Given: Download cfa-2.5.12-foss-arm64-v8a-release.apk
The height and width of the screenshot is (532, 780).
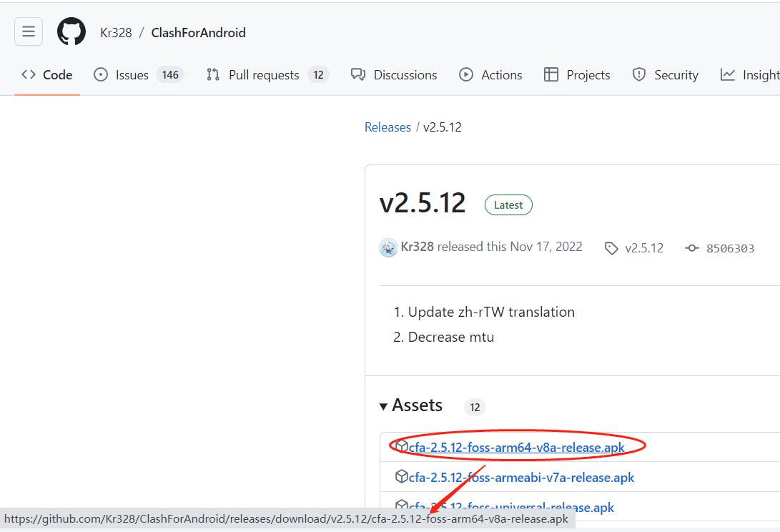Looking at the screenshot, I should [x=516, y=448].
